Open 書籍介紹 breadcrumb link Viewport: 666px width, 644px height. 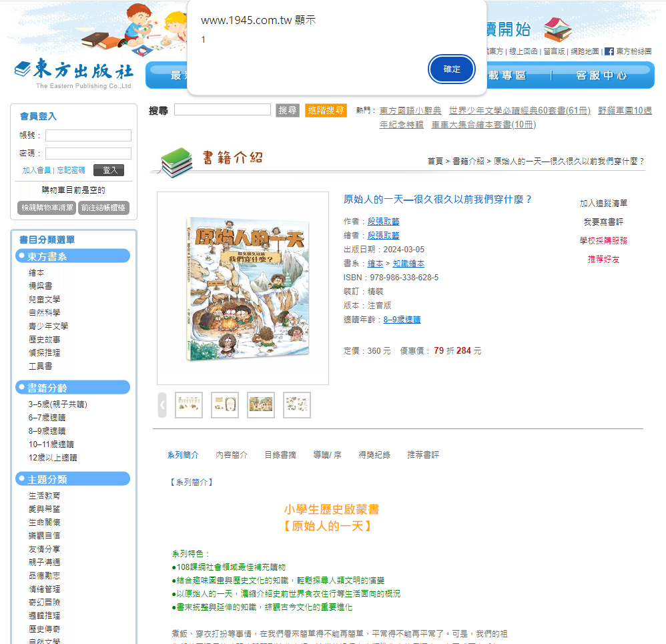468,162
